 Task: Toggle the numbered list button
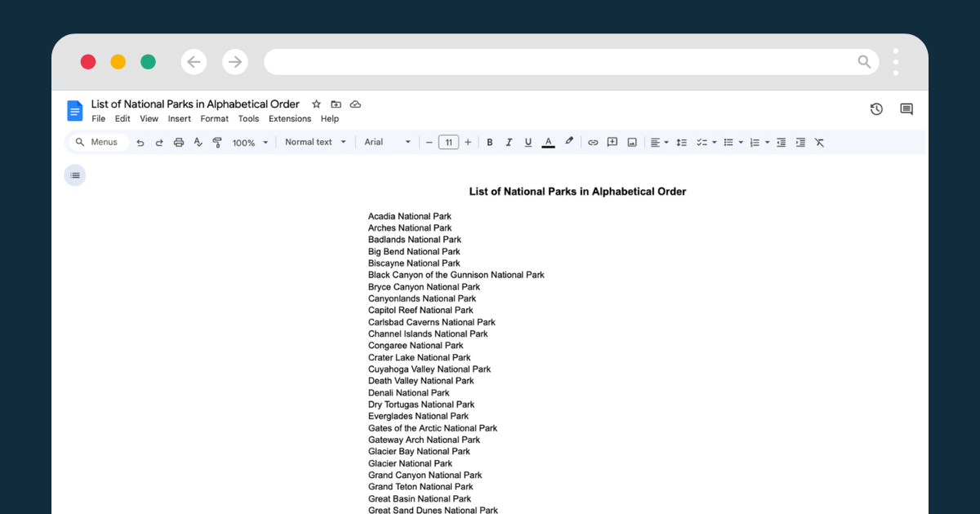click(755, 143)
